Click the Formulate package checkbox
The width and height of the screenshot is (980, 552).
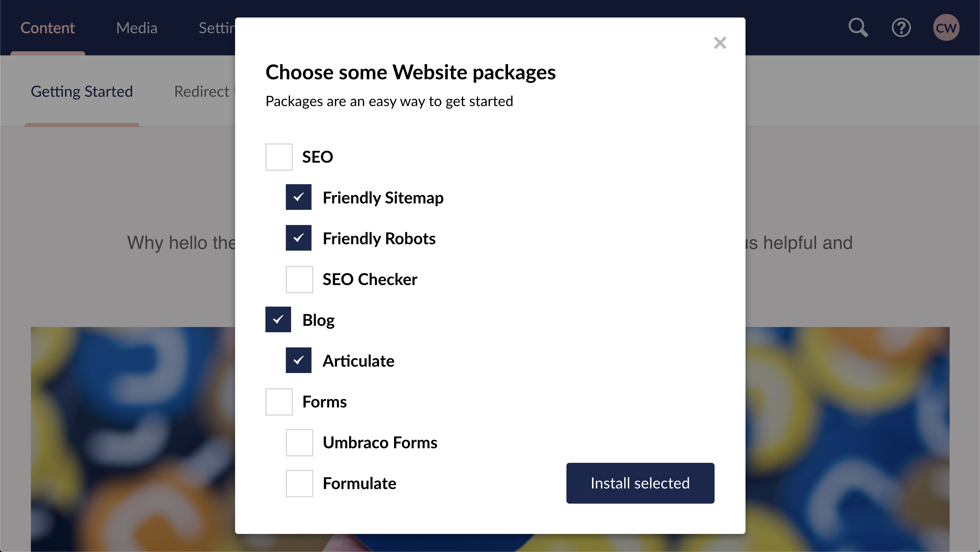click(300, 483)
